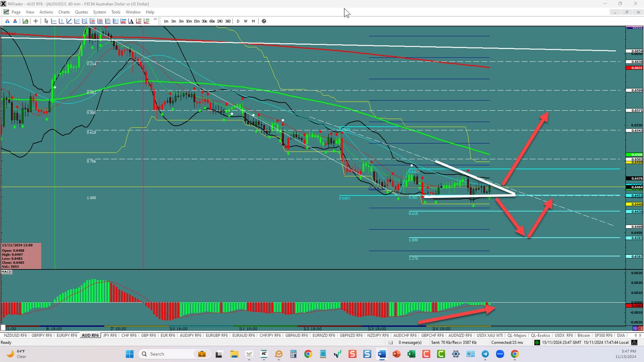Image resolution: width=644 pixels, height=362 pixels.
Task: Select the Gann fan grid tool
Action: click(108, 21)
